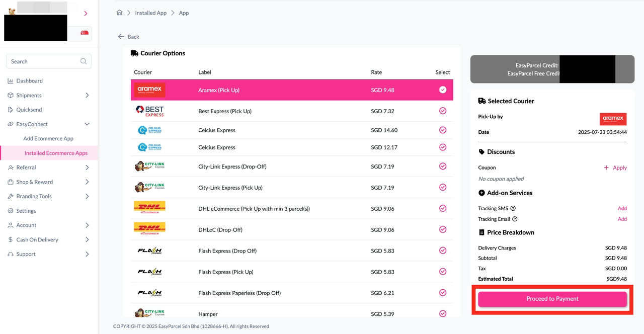Image resolution: width=644 pixels, height=334 pixels.
Task: Expand the Account sidebar menu
Action: (28, 225)
